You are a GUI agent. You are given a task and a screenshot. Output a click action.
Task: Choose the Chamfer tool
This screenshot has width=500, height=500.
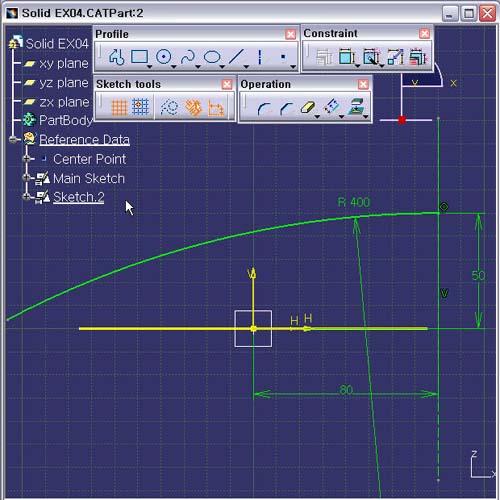pos(286,108)
